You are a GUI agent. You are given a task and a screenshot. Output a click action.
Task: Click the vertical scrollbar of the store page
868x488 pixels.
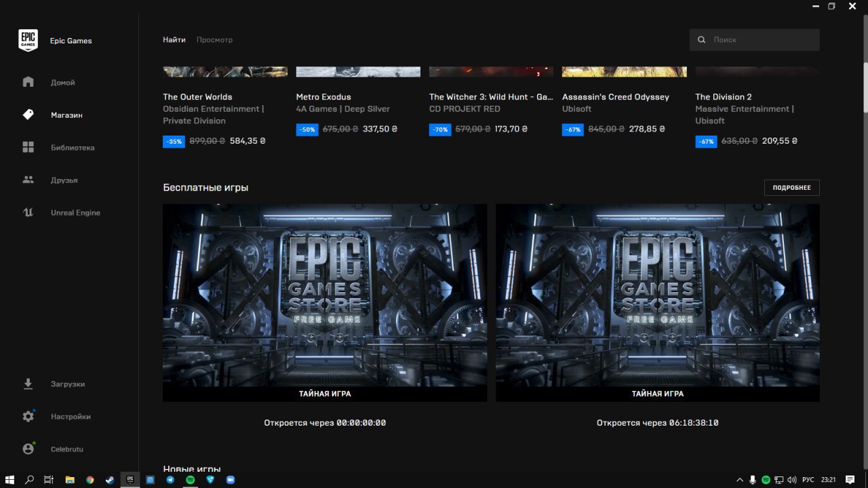click(865, 88)
